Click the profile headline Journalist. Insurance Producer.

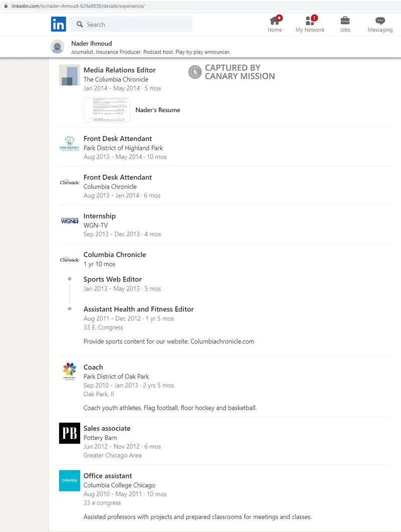click(151, 52)
